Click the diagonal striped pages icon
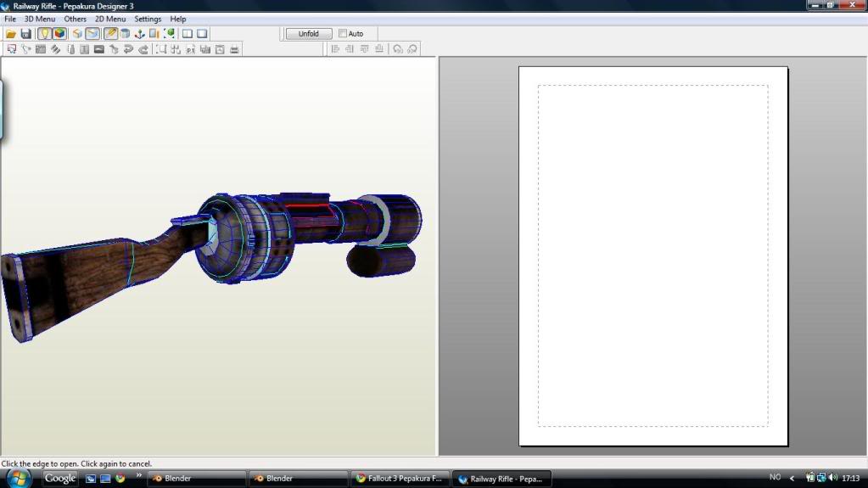Screen dimensions: 868x488 pyautogui.click(x=55, y=49)
